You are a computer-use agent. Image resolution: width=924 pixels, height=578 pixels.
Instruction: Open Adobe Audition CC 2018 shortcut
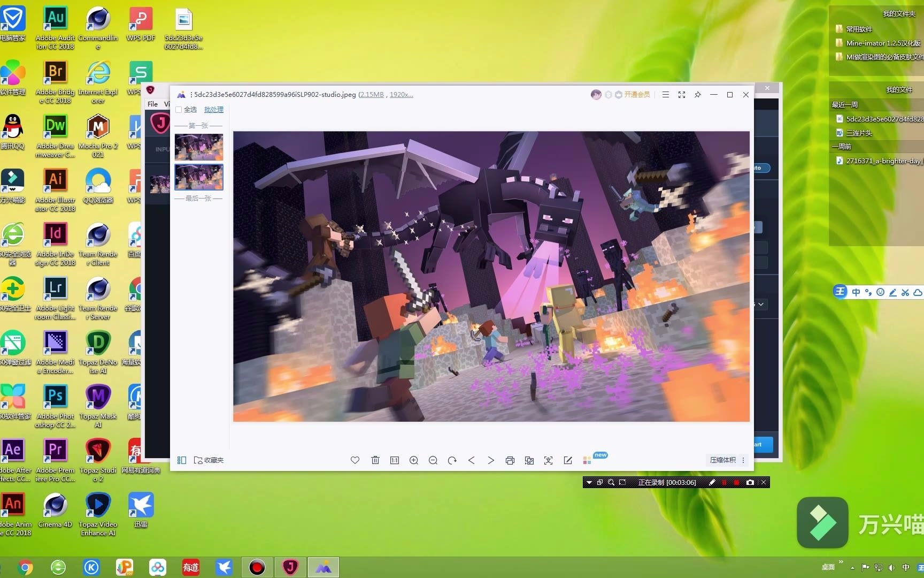[x=56, y=27]
